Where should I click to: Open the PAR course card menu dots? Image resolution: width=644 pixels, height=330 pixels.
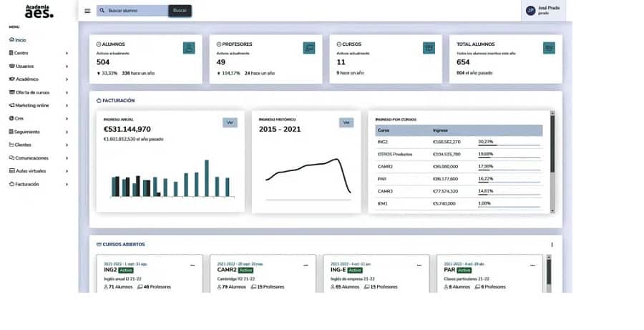532,266
